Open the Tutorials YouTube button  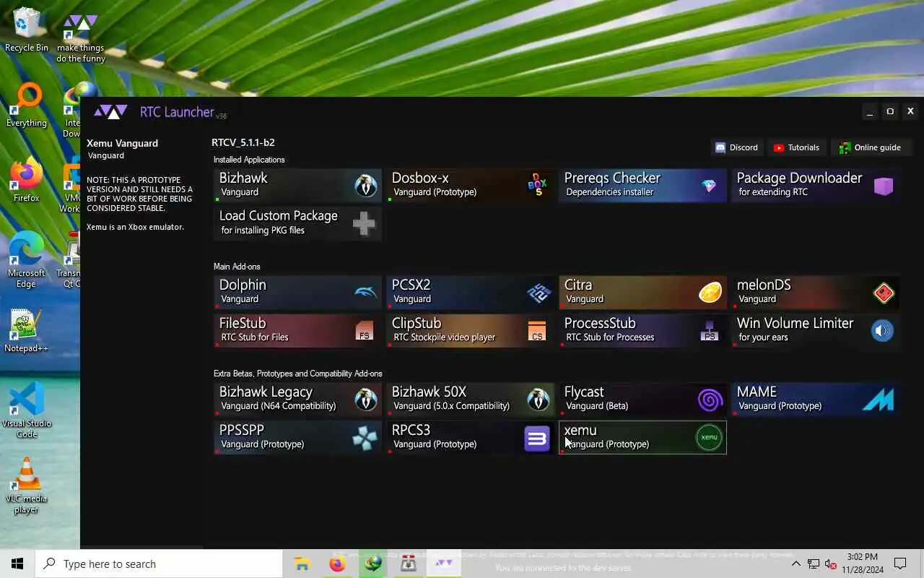[797, 147]
